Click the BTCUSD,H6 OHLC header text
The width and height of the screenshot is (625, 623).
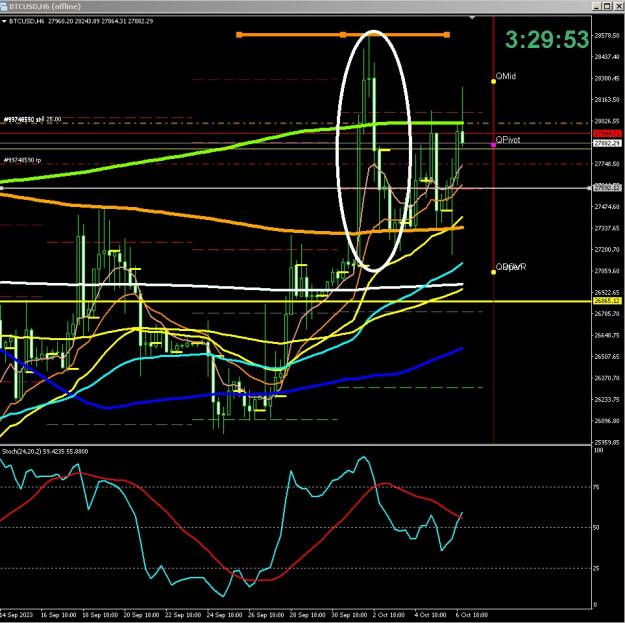pyautogui.click(x=81, y=22)
